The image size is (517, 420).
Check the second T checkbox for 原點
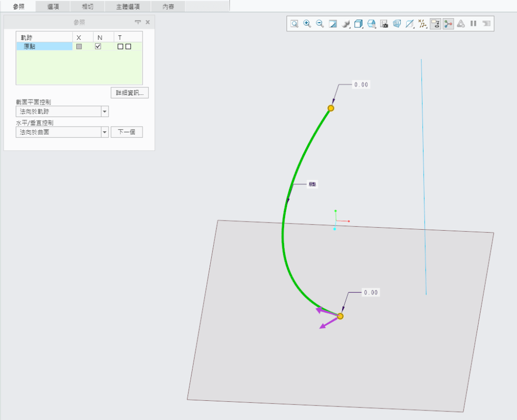128,46
